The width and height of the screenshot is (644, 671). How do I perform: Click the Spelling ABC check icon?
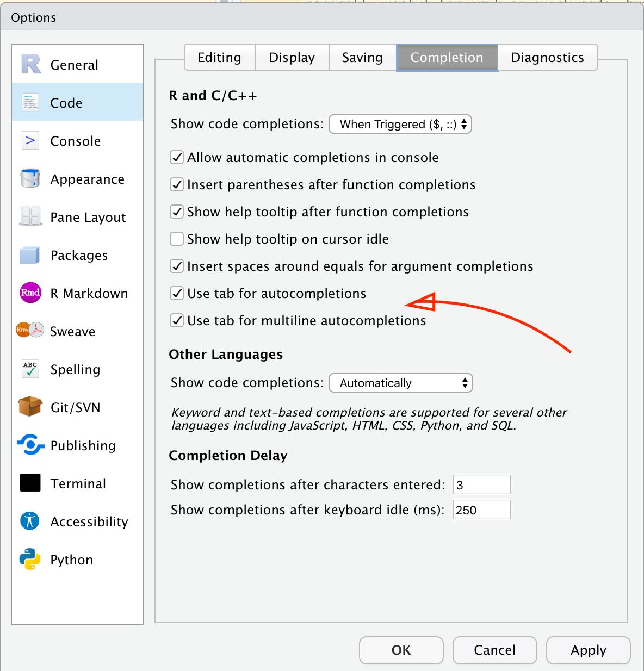pyautogui.click(x=30, y=369)
